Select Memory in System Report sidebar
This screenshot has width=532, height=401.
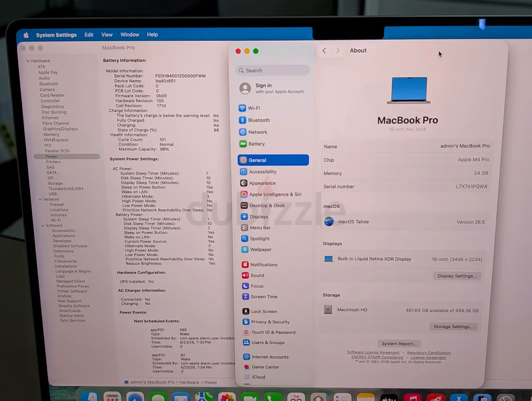tap(51, 134)
